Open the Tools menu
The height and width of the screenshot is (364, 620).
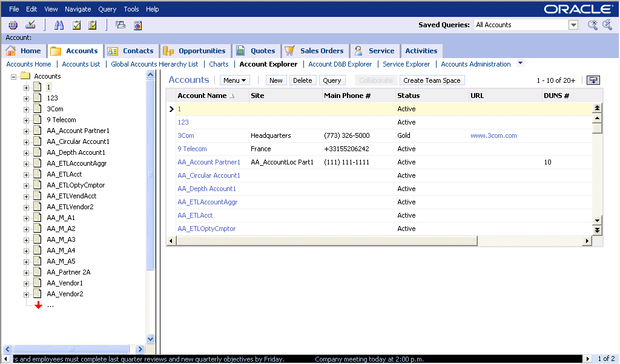point(131,9)
